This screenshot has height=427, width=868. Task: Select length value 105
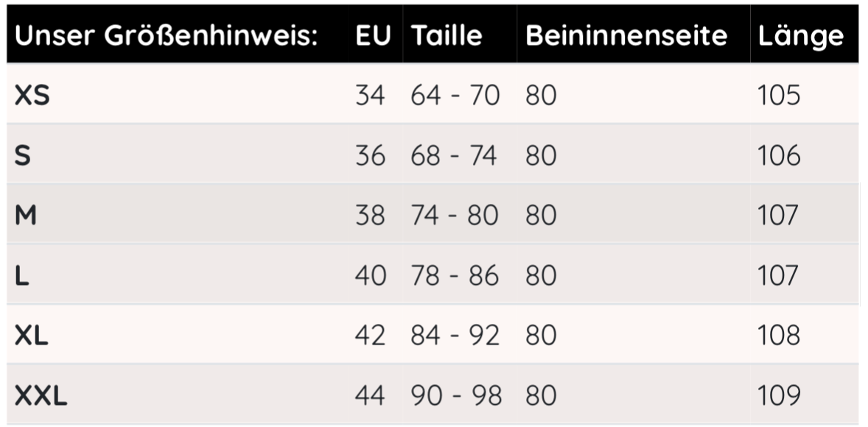coord(778,96)
